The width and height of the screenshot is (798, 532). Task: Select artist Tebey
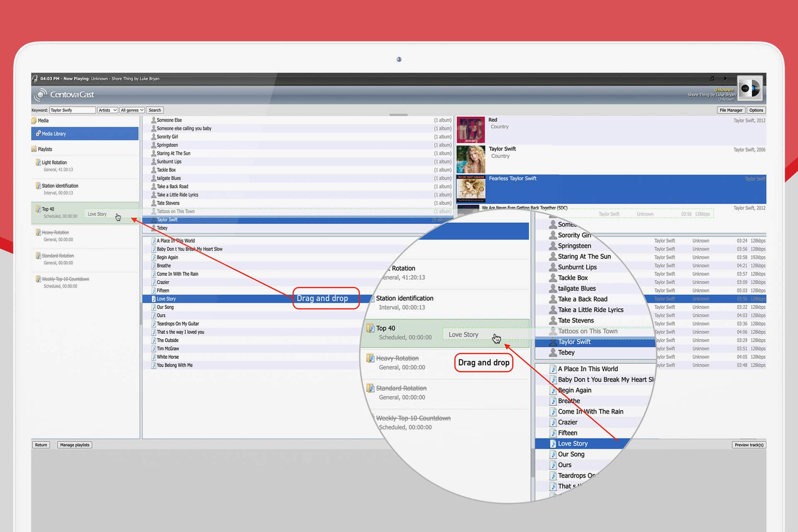click(x=162, y=228)
